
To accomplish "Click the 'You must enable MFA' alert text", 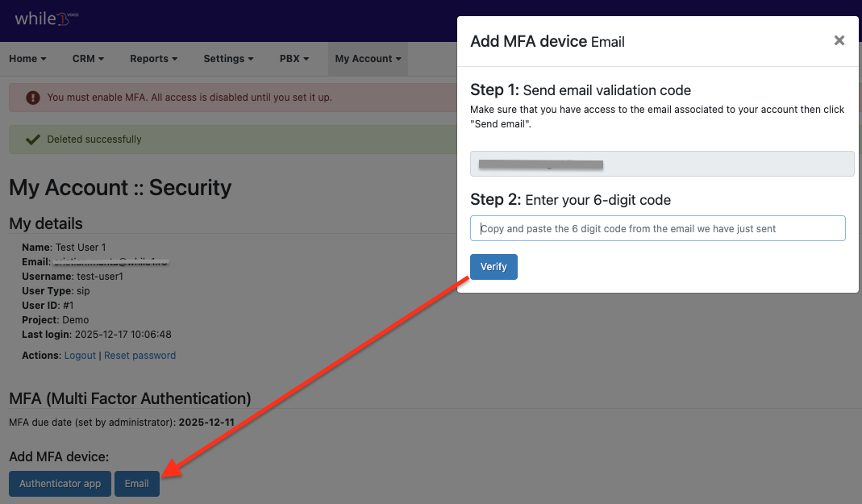I will 189,98.
